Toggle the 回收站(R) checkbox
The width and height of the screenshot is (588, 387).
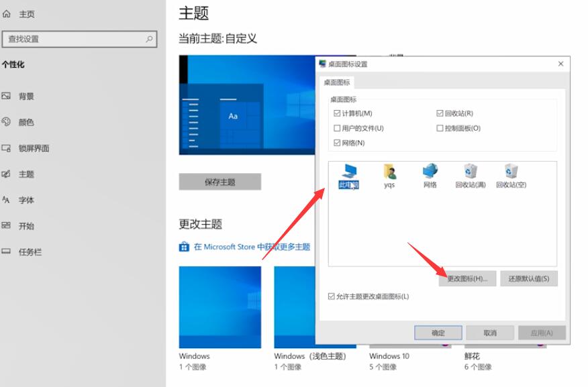440,113
